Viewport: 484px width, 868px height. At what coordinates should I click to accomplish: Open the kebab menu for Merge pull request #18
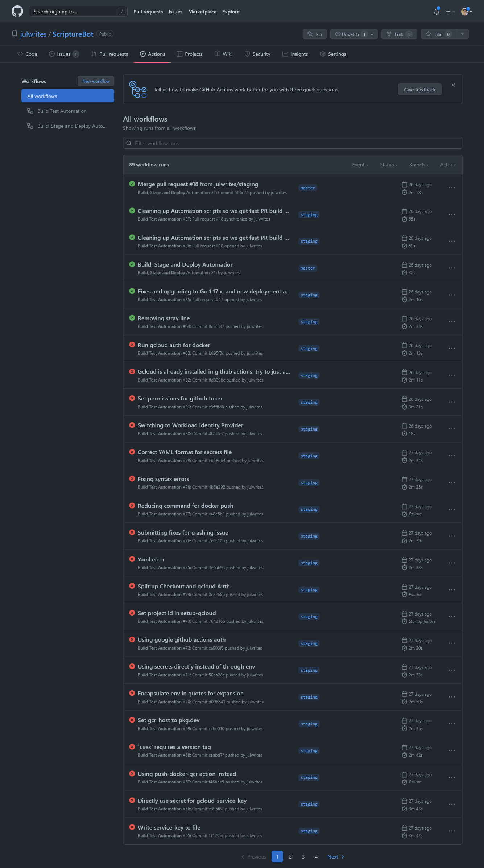(x=452, y=188)
